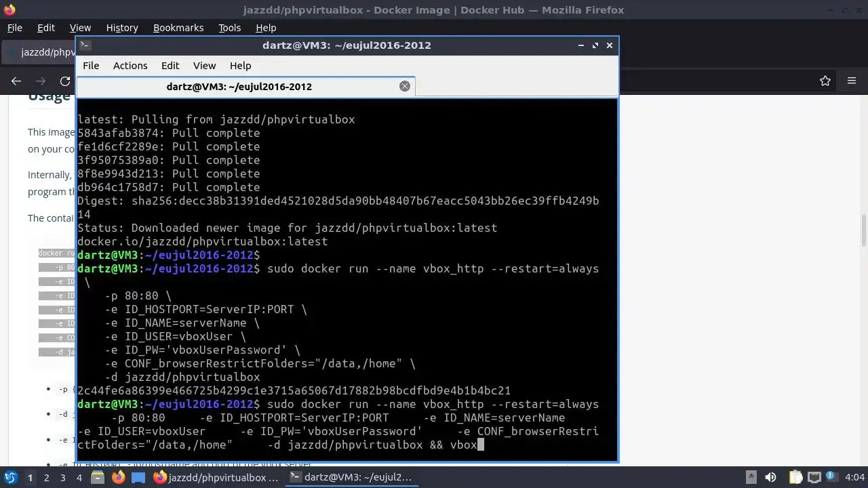This screenshot has height=488, width=868.
Task: Reload the page in Firefox
Action: 65,81
